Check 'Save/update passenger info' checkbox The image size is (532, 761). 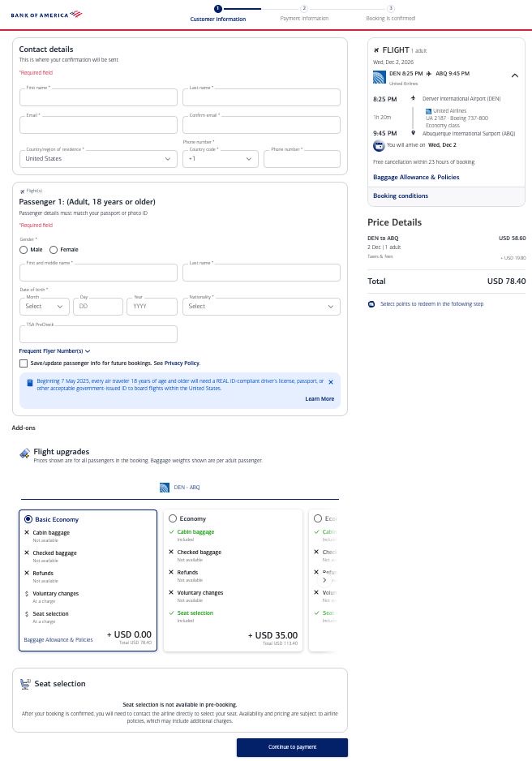[x=24, y=363]
